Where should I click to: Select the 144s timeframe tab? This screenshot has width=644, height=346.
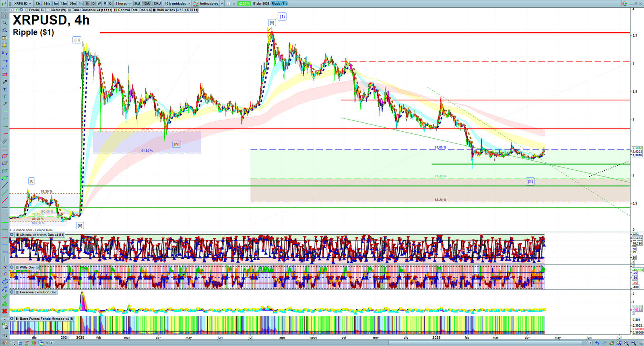pyautogui.click(x=47, y=4)
